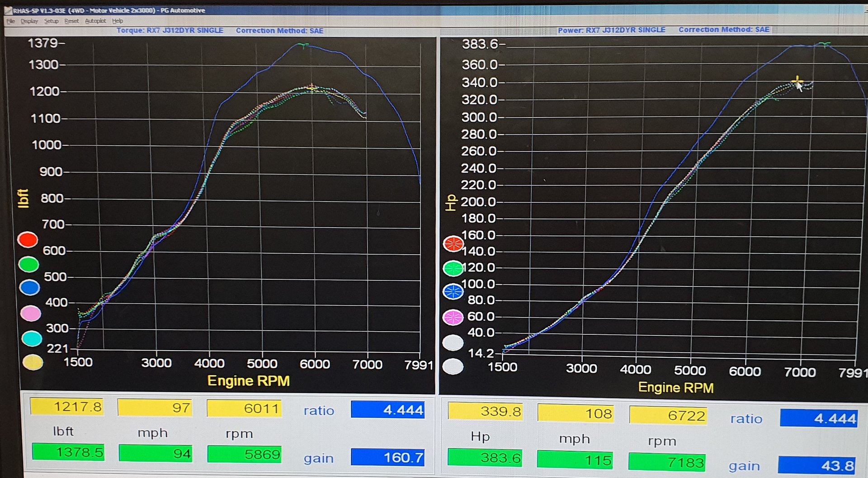Open the File menu
Screen dimensions: 868x478
coord(11,21)
